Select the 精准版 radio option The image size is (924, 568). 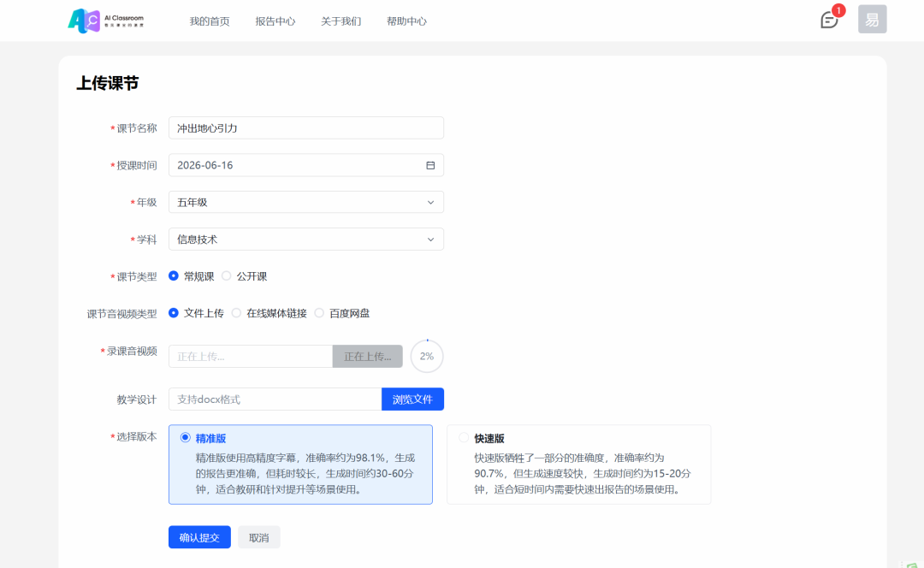tap(185, 437)
